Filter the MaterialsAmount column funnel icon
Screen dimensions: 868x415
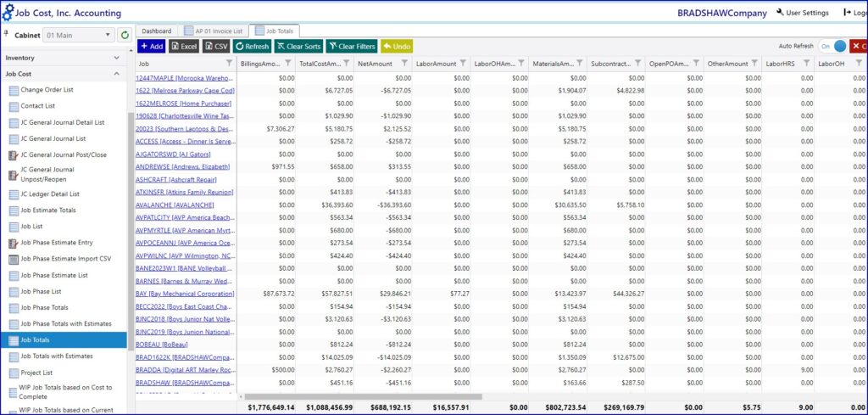(x=580, y=63)
